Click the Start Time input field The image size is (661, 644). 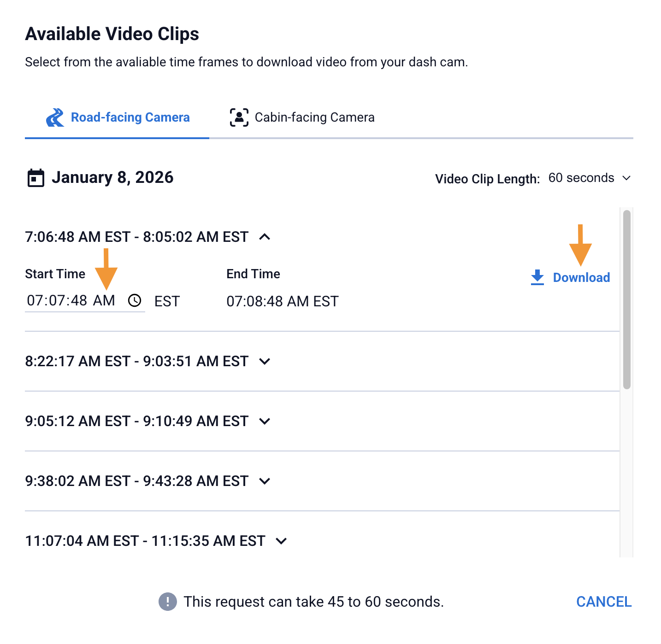71,301
